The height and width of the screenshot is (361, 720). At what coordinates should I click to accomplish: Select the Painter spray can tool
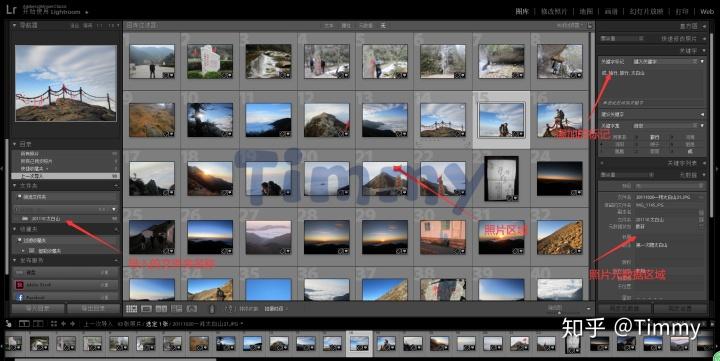(212, 309)
